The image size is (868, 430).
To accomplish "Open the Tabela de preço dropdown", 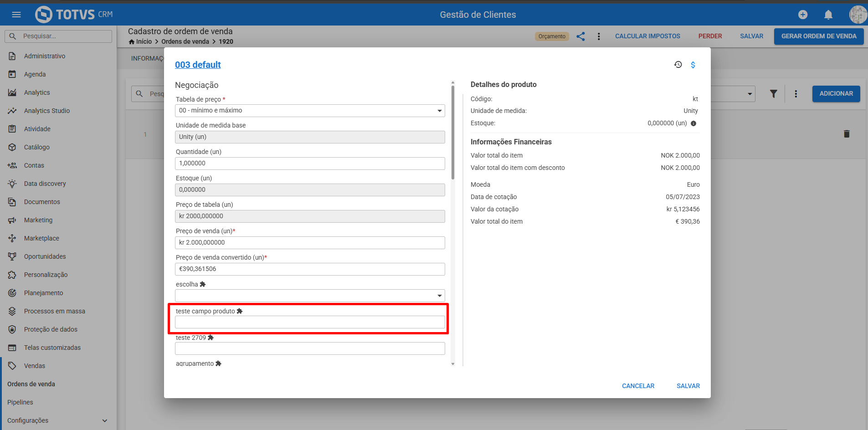I will pos(310,111).
